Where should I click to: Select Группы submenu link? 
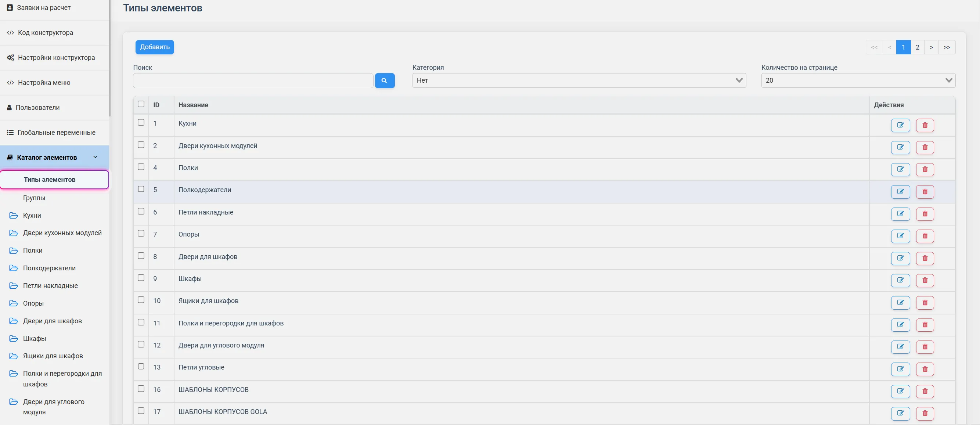point(34,198)
